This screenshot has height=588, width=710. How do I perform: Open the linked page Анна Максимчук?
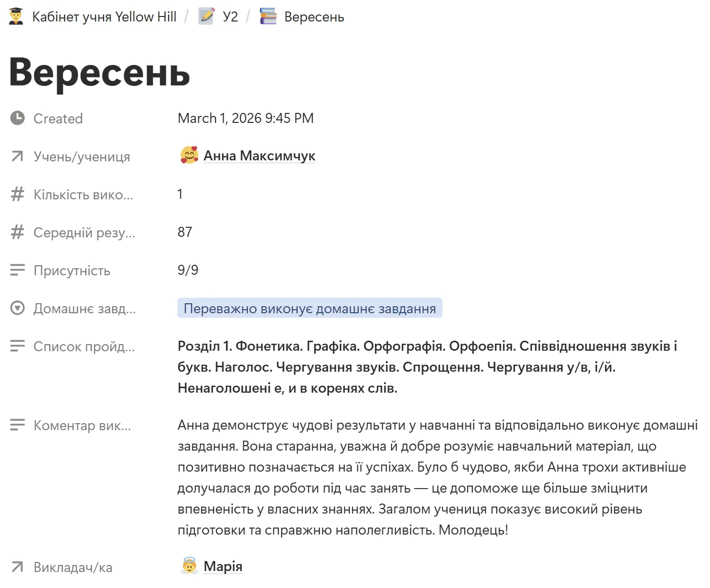click(x=259, y=156)
